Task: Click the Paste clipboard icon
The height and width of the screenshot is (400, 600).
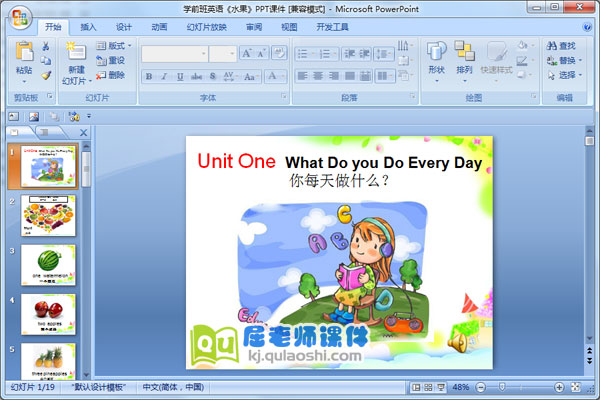Action: pyautogui.click(x=24, y=52)
